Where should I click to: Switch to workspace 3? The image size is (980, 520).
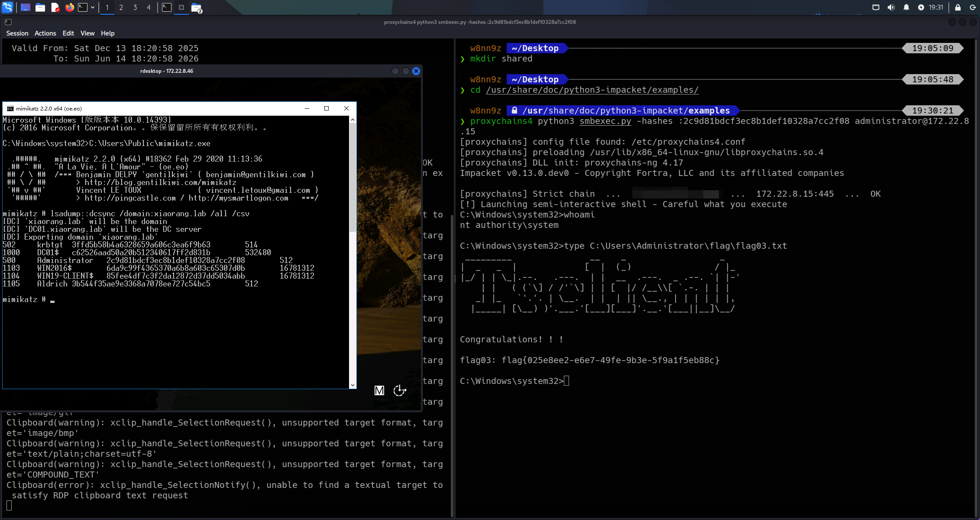tap(135, 7)
